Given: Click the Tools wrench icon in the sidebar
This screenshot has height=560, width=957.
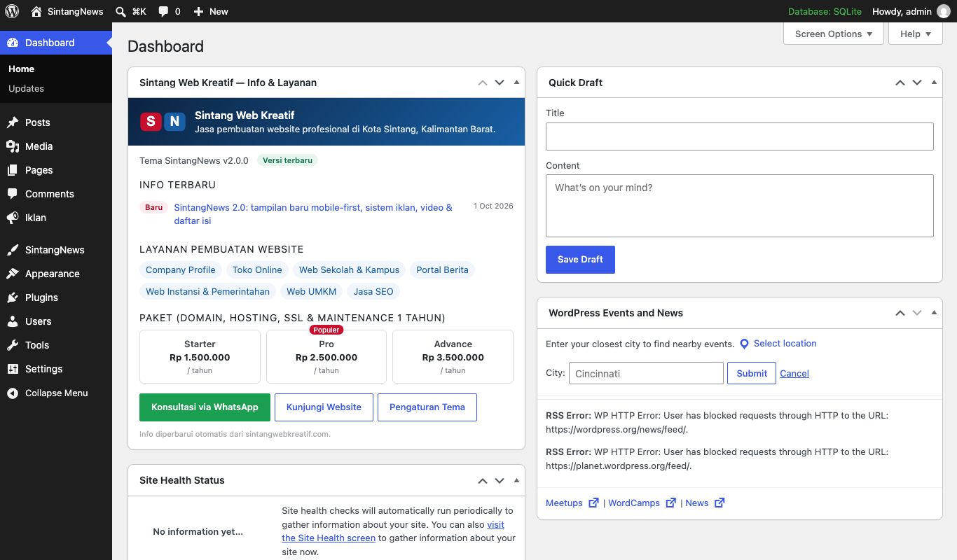Looking at the screenshot, I should point(13,345).
